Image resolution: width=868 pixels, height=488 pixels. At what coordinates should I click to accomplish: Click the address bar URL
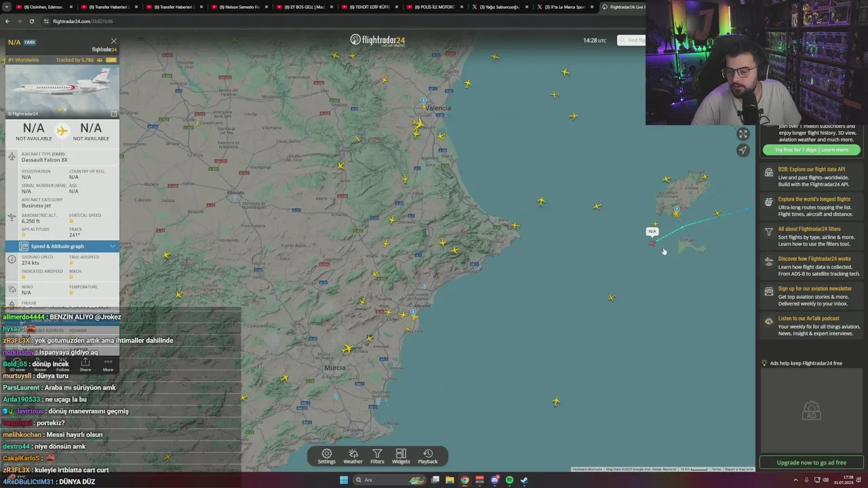tap(83, 21)
